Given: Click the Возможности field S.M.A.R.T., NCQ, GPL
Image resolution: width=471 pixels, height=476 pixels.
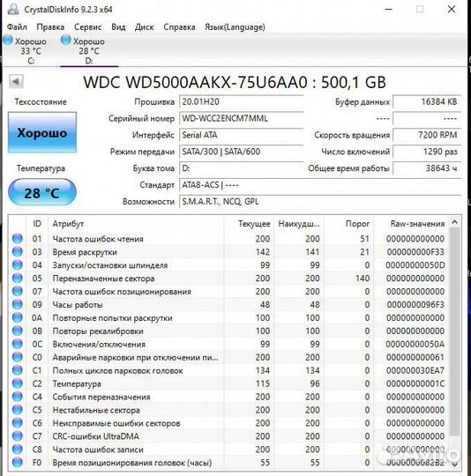Looking at the screenshot, I should (x=320, y=202).
